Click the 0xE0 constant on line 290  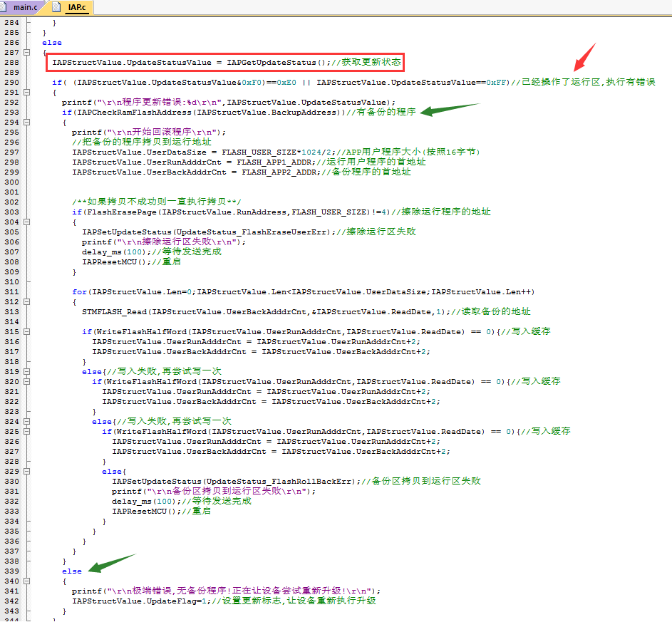coord(286,83)
